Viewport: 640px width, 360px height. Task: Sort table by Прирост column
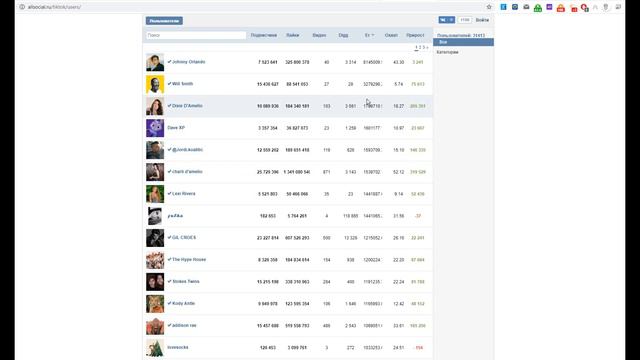(x=415, y=36)
